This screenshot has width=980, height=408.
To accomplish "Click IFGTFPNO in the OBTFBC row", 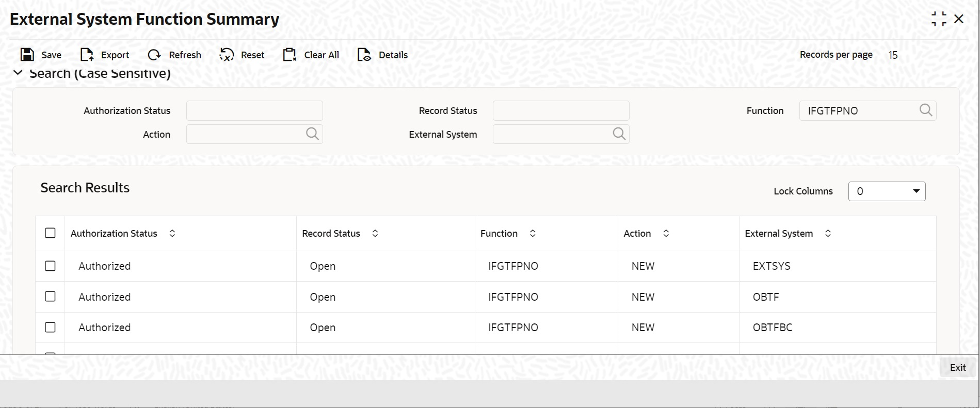I will [x=513, y=328].
